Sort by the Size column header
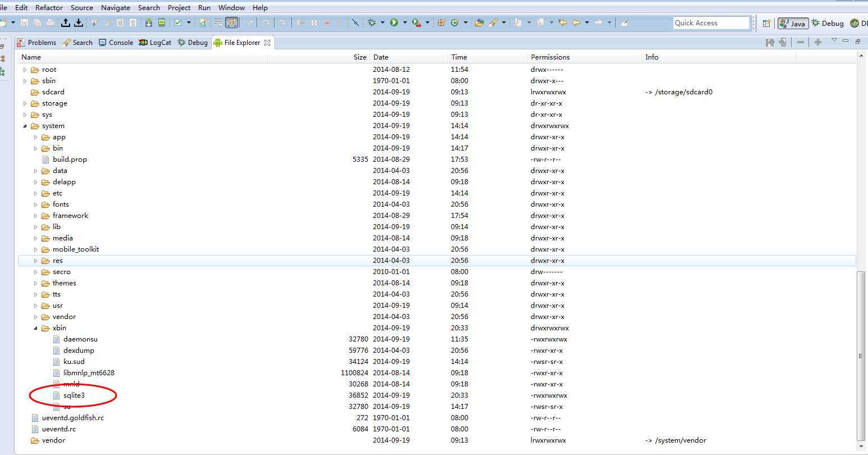This screenshot has width=868, height=455. click(318, 57)
